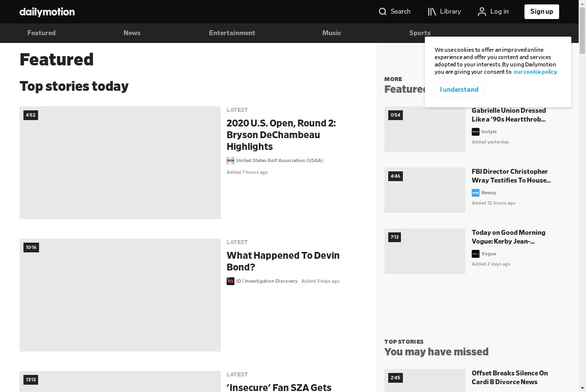Click the Sign up button
The width and height of the screenshot is (586, 392).
coord(542,12)
